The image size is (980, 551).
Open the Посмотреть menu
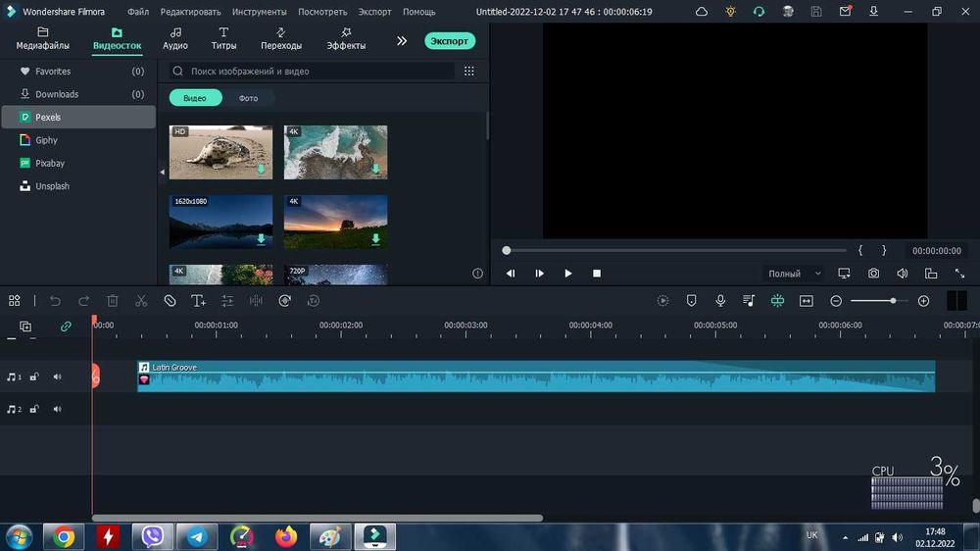[322, 11]
